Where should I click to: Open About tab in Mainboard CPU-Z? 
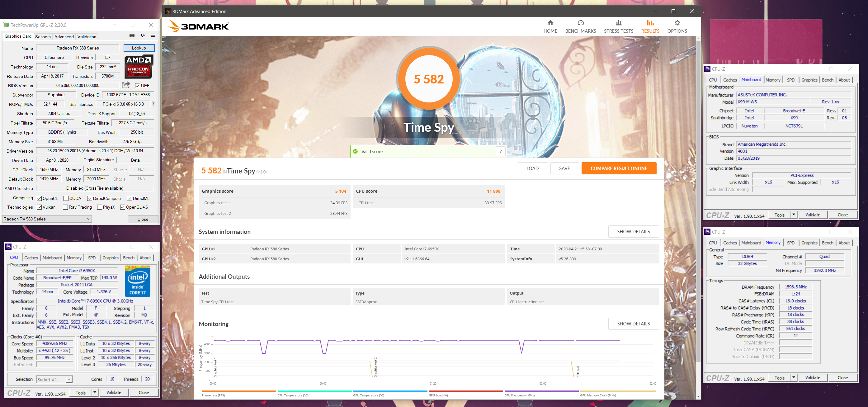[x=844, y=80]
